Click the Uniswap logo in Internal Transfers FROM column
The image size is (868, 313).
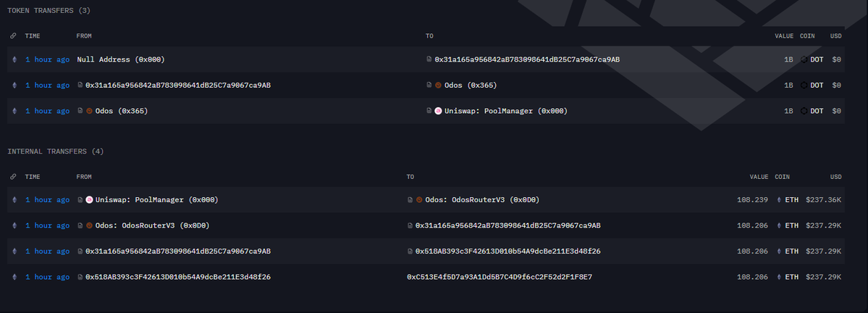pos(89,200)
